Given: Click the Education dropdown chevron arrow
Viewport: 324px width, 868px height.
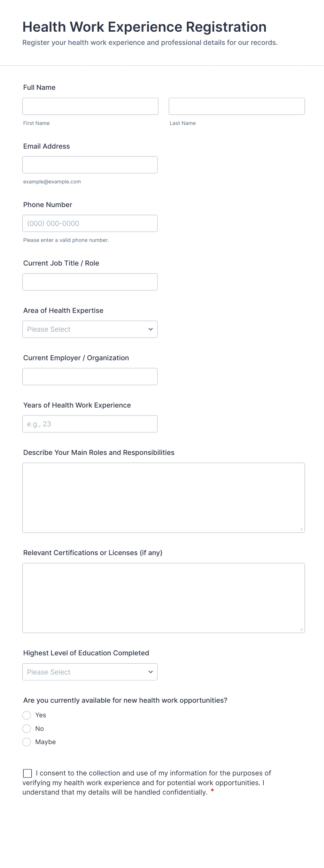Looking at the screenshot, I should 151,672.
